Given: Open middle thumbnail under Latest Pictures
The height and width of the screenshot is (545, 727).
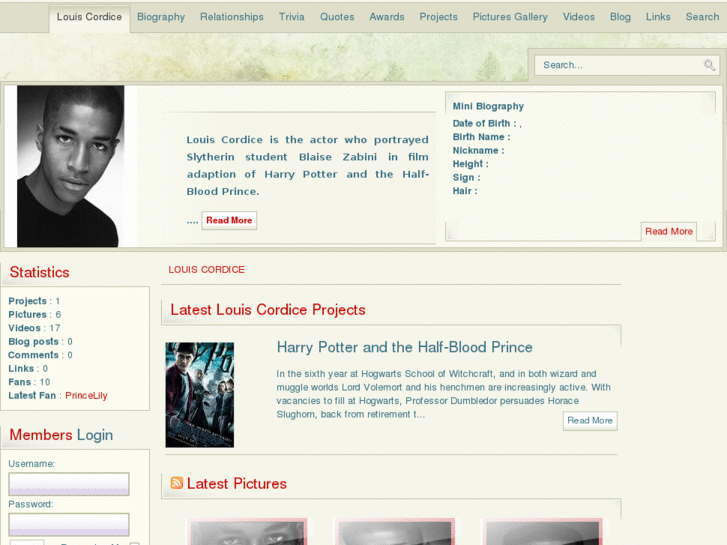Looking at the screenshot, I should coord(394,532).
